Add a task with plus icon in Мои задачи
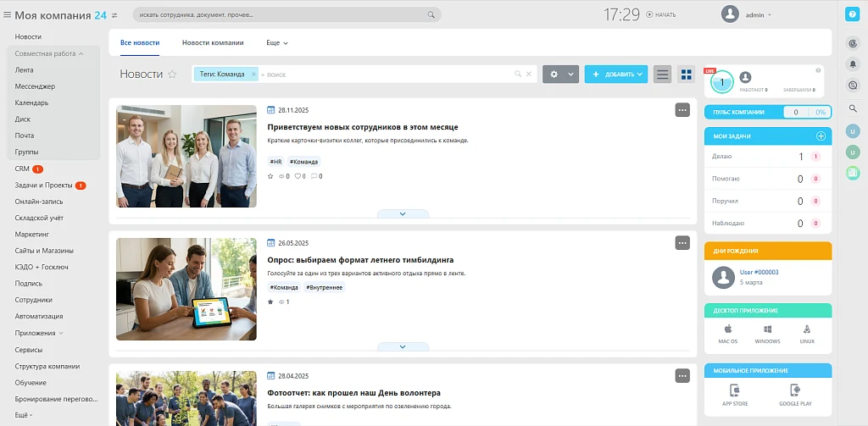This screenshot has width=868, height=426. point(821,136)
